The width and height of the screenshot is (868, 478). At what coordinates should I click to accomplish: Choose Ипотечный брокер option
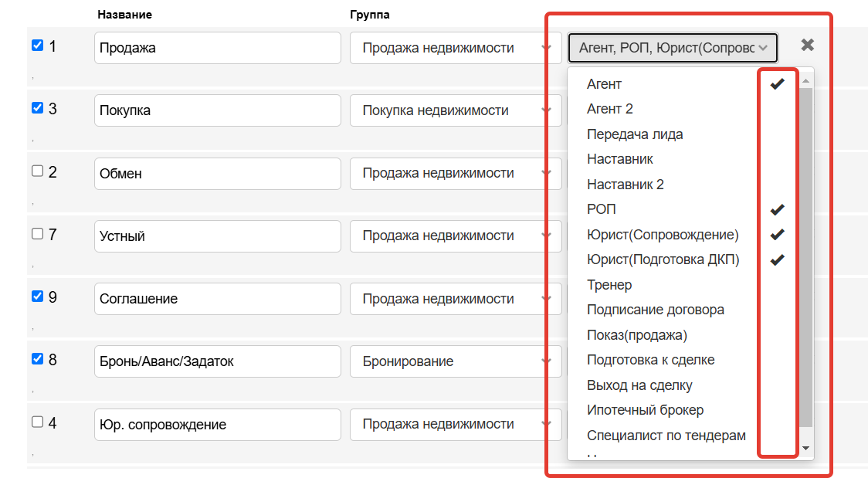pos(645,410)
